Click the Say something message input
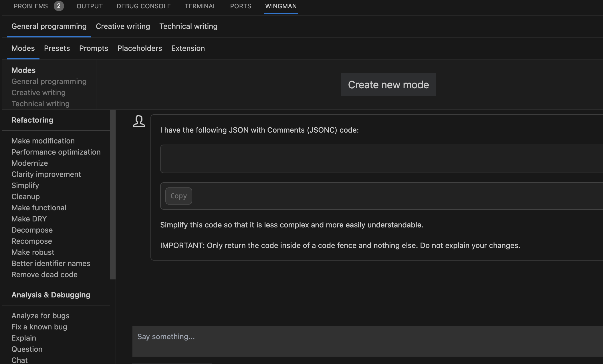 click(x=366, y=341)
